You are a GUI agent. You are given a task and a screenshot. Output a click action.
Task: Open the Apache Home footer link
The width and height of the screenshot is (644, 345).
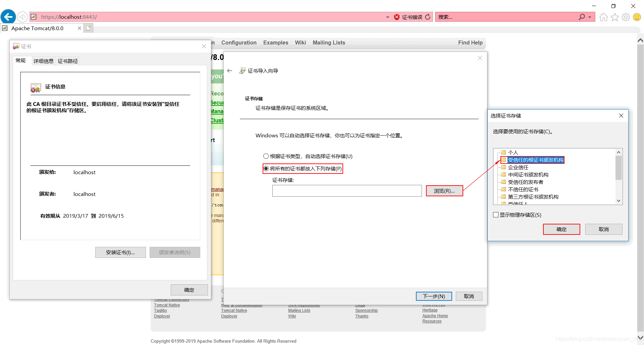pyautogui.click(x=435, y=316)
